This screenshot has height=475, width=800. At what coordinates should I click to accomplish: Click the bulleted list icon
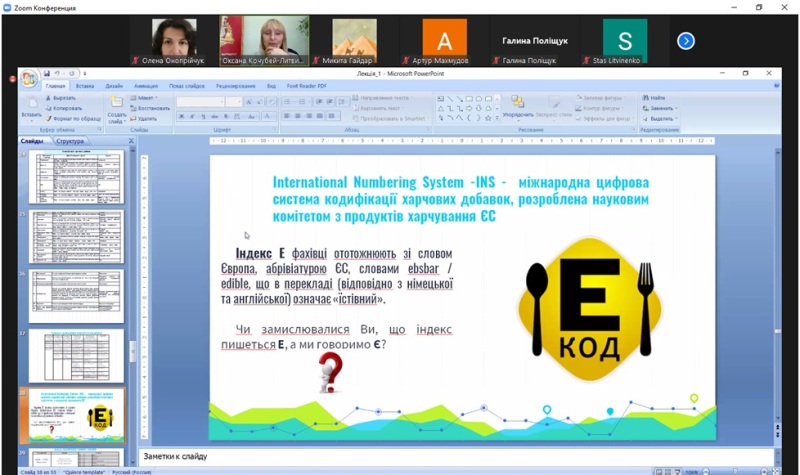pyautogui.click(x=288, y=102)
